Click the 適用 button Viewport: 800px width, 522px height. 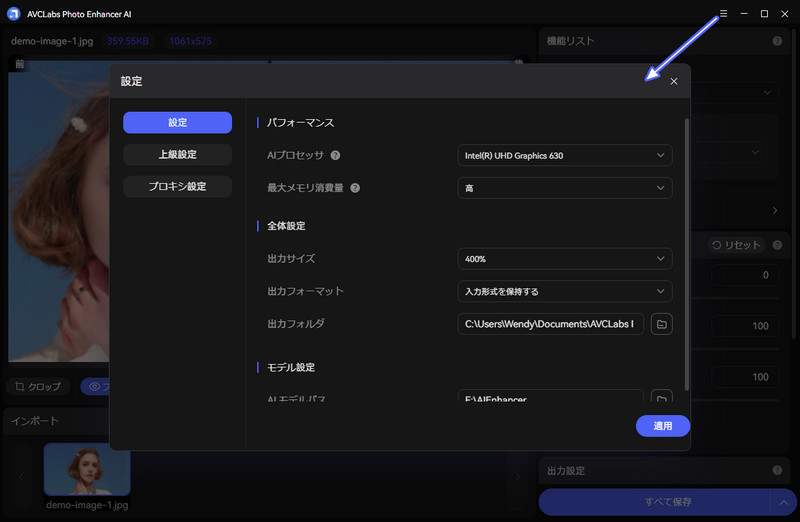point(663,426)
